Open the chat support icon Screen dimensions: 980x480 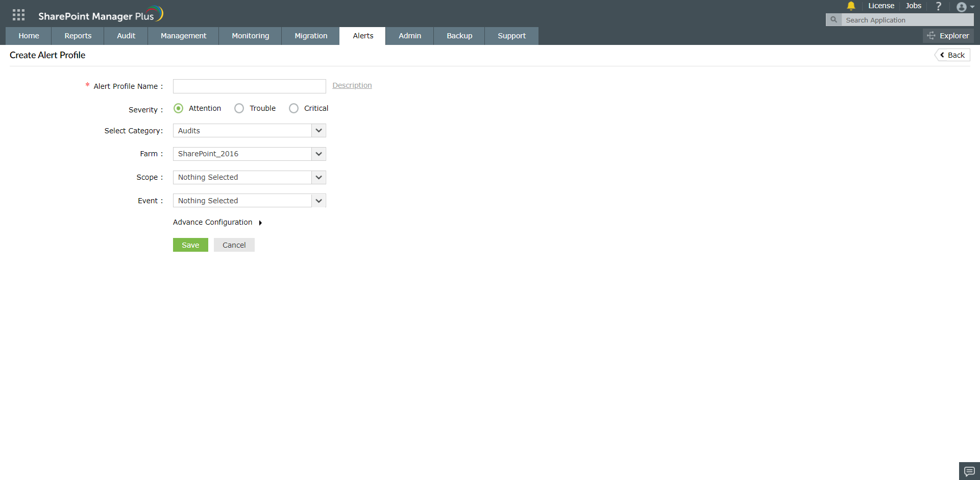coord(968,471)
